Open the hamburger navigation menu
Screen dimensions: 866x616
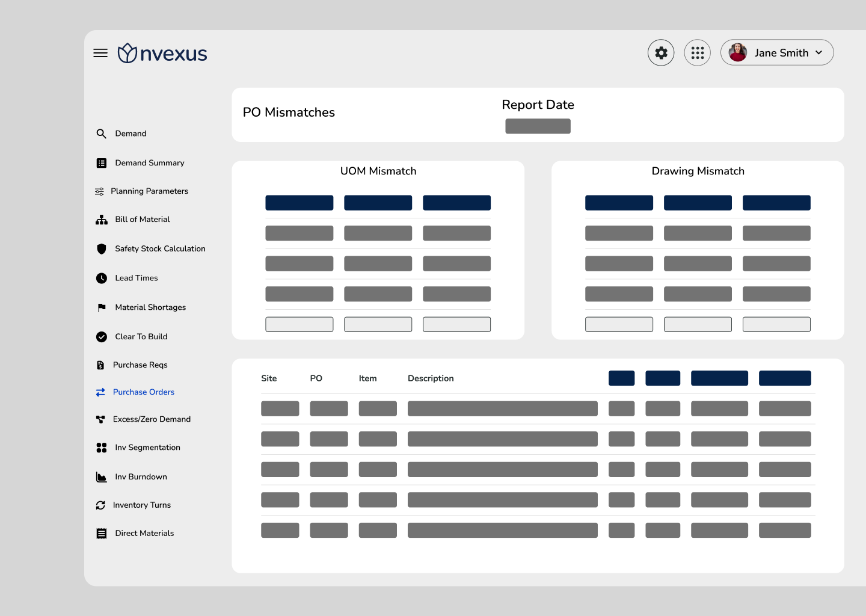pyautogui.click(x=100, y=53)
